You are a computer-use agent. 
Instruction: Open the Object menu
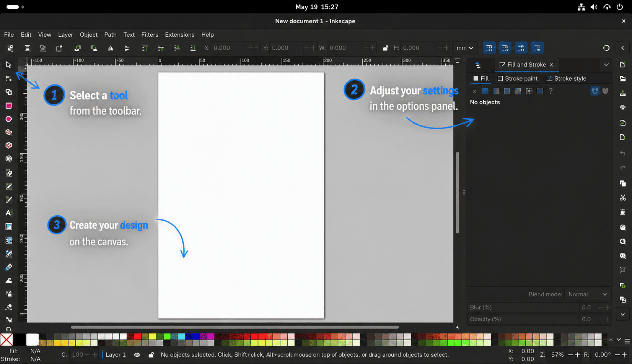click(x=89, y=34)
